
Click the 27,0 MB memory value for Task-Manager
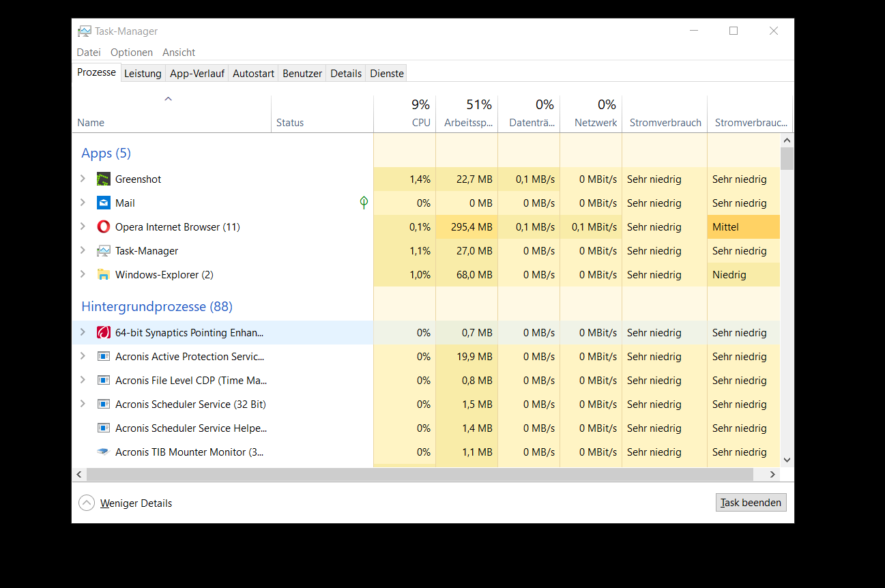(x=474, y=251)
